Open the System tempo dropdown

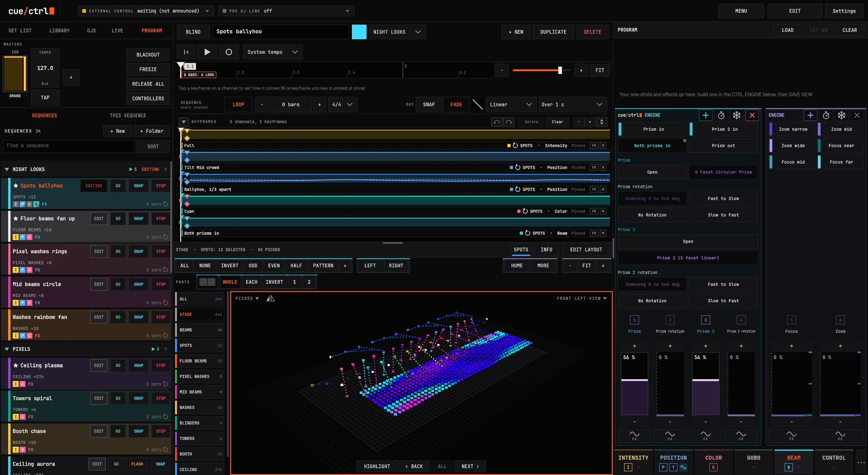(x=273, y=52)
